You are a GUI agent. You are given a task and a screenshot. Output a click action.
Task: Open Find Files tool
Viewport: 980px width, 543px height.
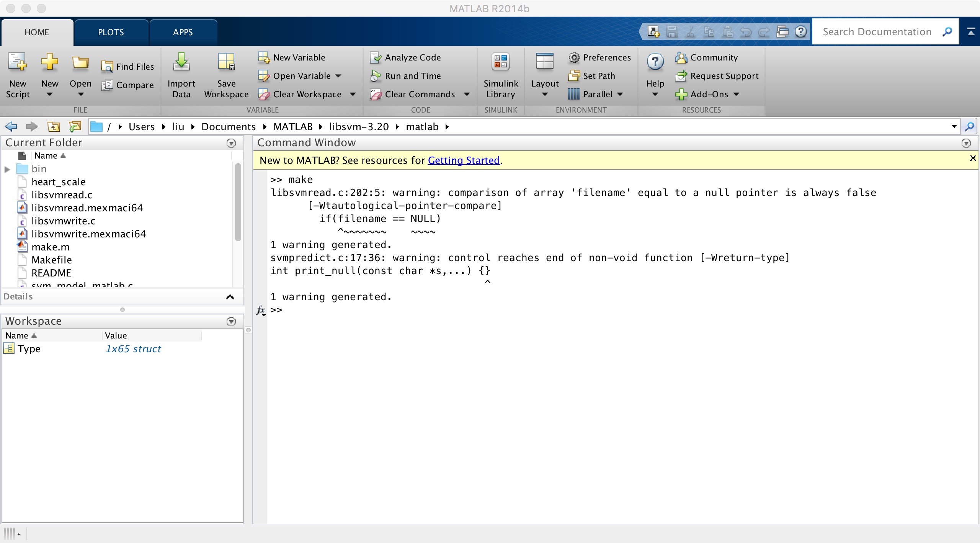click(x=127, y=67)
